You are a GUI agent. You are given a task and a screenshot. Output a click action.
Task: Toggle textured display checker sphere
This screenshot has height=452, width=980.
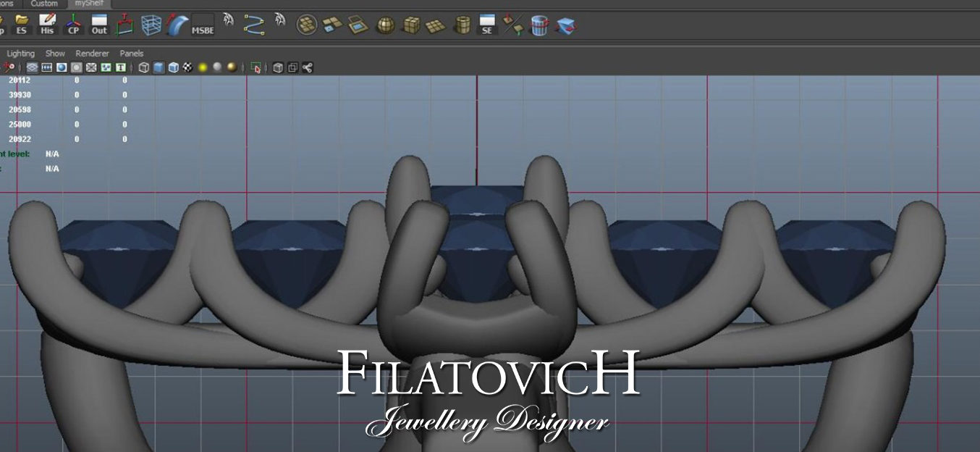pos(188,67)
